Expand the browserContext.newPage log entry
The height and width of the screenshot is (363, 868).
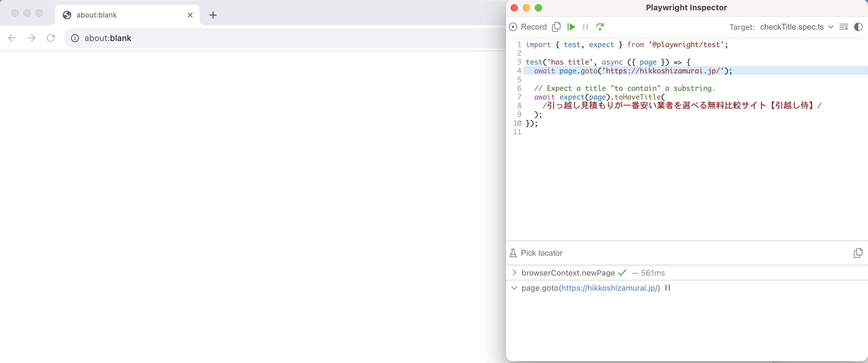[514, 273]
